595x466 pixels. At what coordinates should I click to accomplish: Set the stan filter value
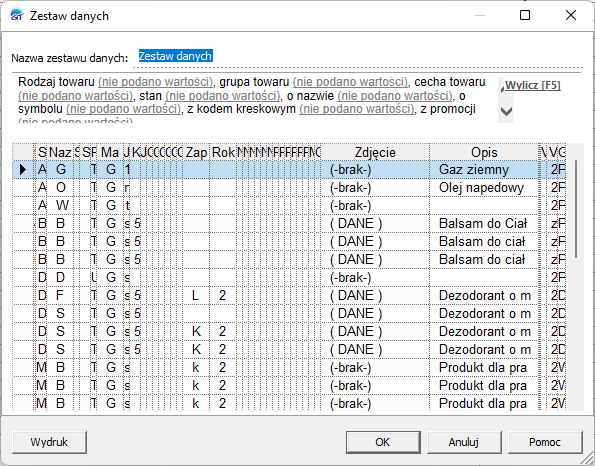click(224, 96)
